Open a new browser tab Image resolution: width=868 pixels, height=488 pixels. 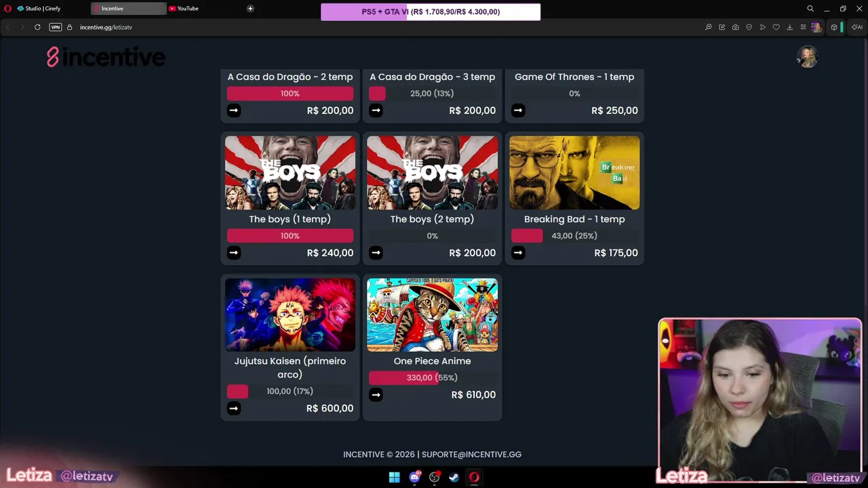(x=250, y=9)
